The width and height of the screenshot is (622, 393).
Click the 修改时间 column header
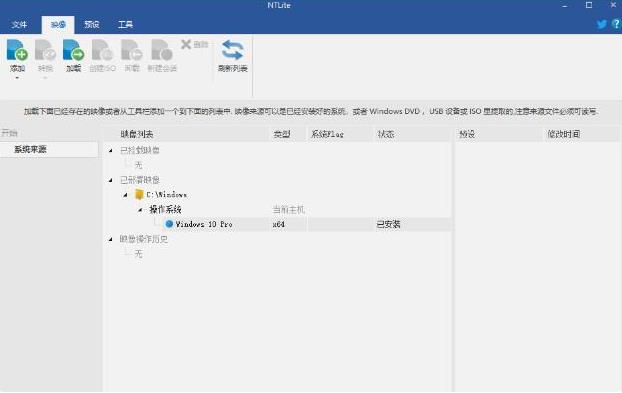581,134
